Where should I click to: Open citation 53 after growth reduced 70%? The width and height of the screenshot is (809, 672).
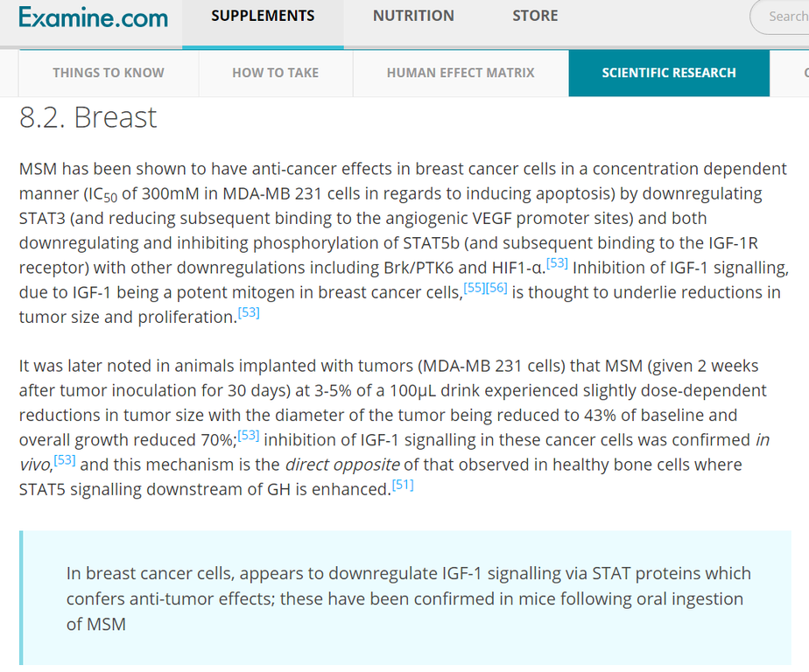248,435
